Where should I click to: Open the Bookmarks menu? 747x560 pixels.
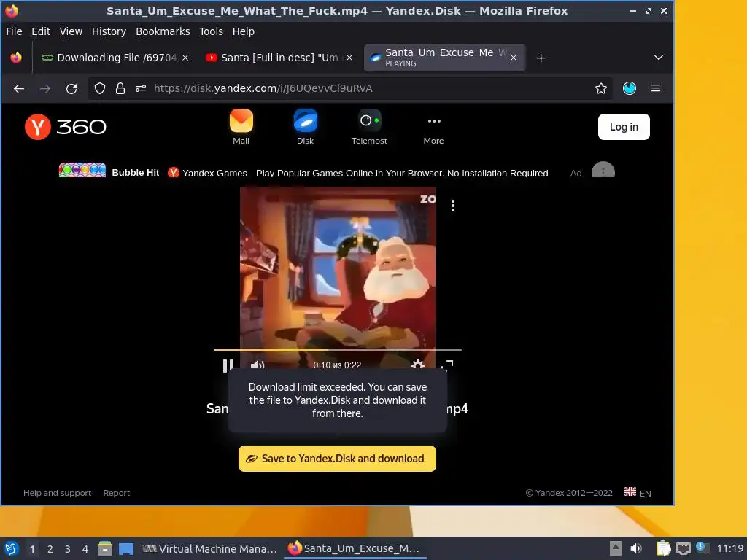pyautogui.click(x=163, y=31)
